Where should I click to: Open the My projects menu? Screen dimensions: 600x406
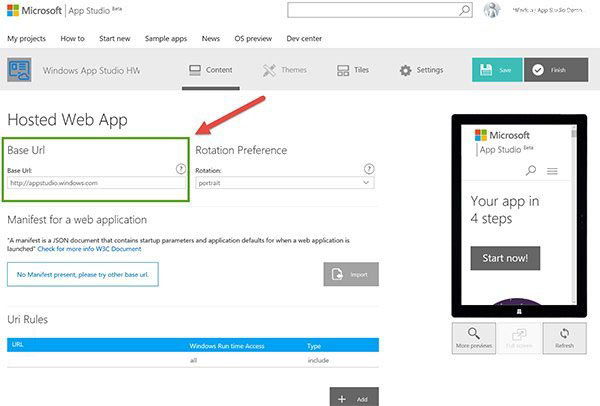pyautogui.click(x=26, y=39)
